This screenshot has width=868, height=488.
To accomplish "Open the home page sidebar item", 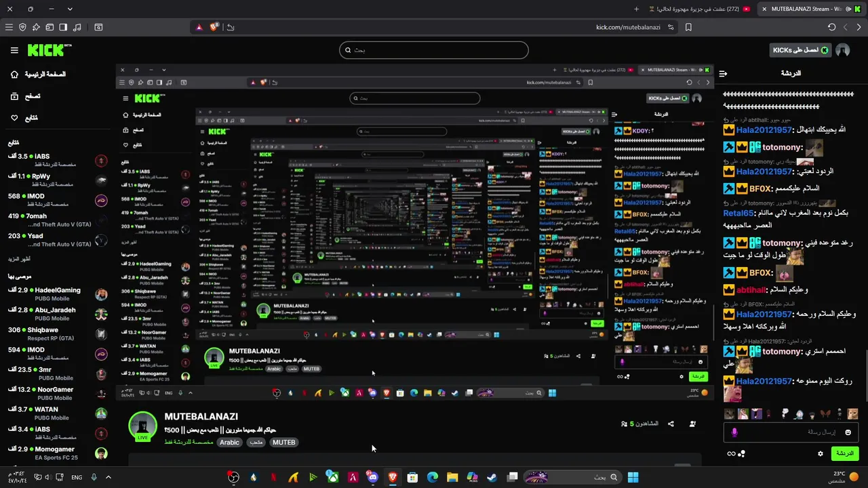I will coord(39,75).
